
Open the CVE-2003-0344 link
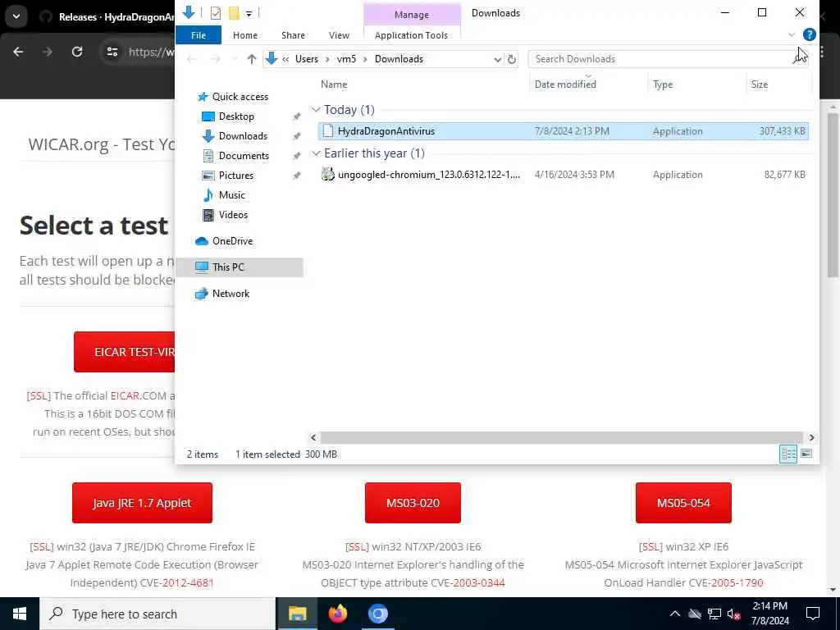coord(478,583)
